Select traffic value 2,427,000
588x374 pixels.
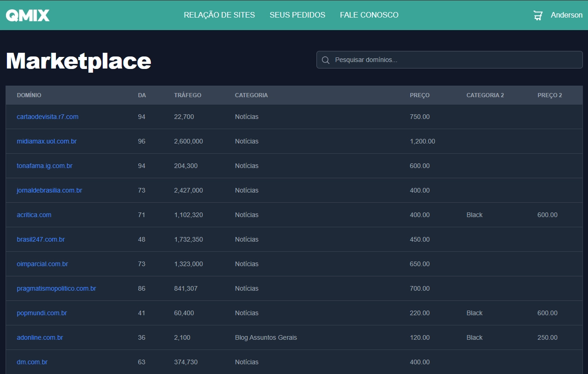pyautogui.click(x=188, y=190)
